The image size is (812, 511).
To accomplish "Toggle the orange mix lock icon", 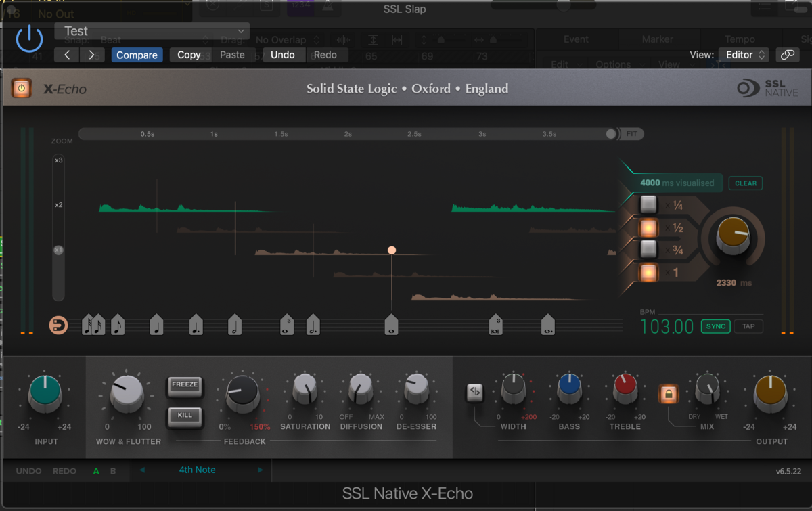I will [x=669, y=393].
